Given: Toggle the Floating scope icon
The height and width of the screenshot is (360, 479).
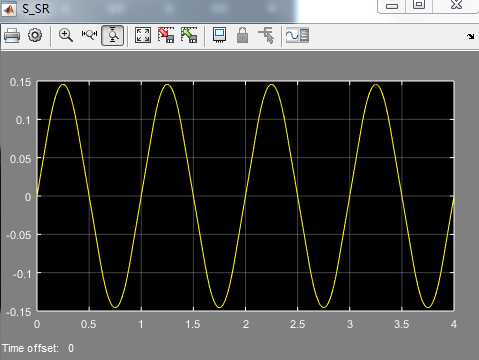Looking at the screenshot, I should coord(219,35).
